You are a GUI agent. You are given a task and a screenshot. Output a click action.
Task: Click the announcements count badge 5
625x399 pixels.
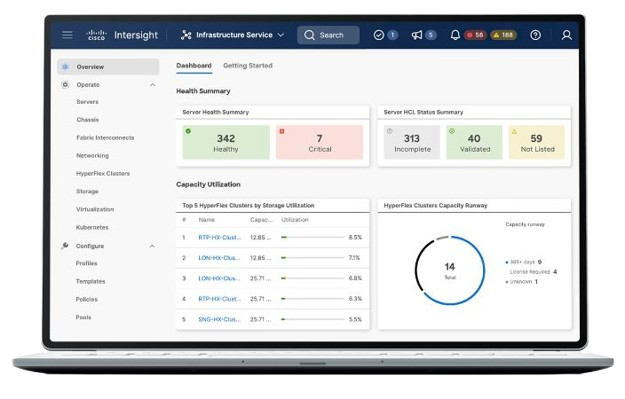[x=430, y=35]
